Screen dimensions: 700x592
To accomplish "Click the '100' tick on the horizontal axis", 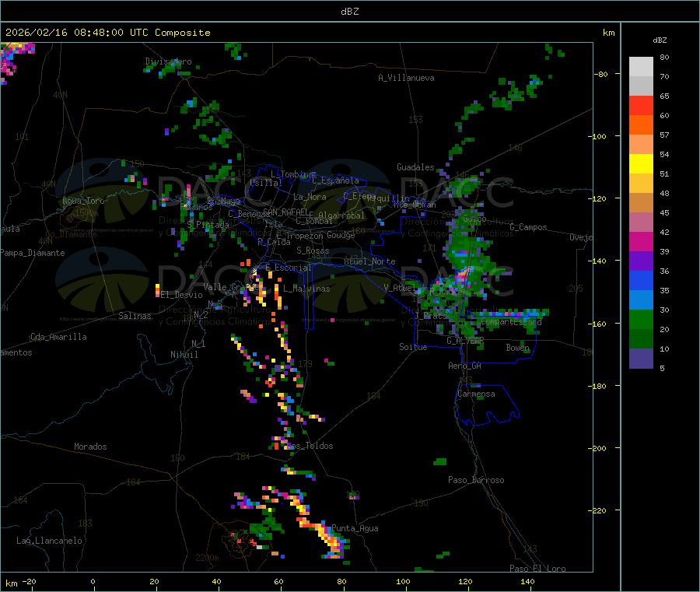I will point(403,582).
